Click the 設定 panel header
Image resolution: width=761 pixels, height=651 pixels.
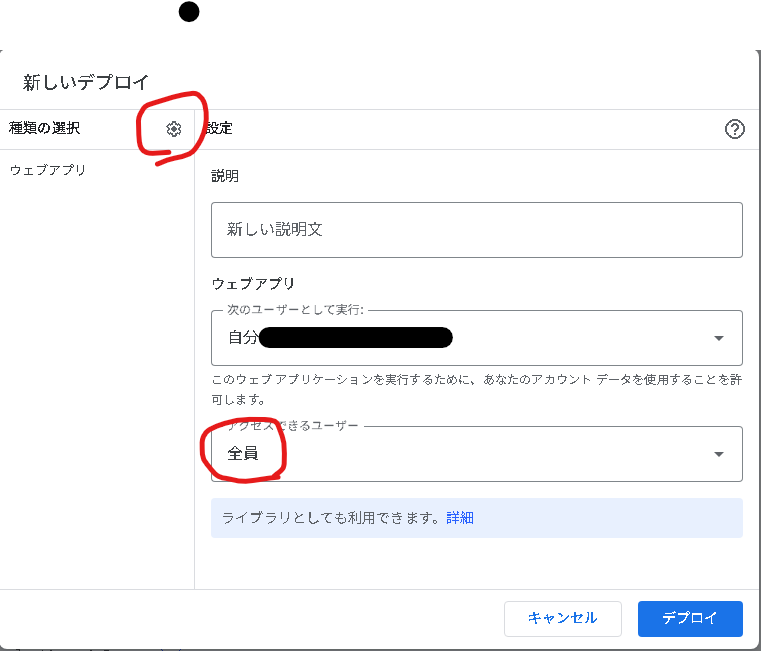tap(219, 129)
